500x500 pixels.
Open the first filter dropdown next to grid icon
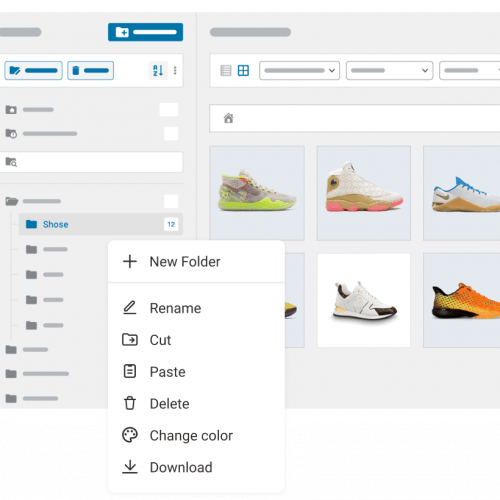pos(299,70)
